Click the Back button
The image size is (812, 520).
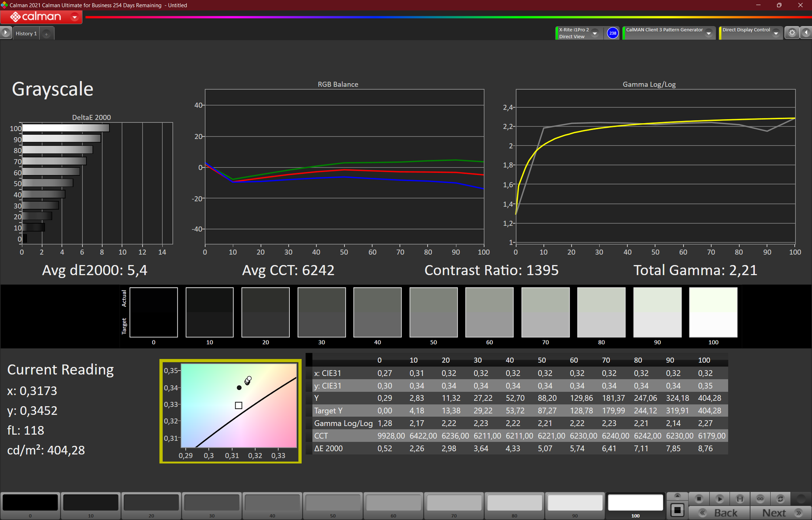coord(719,513)
